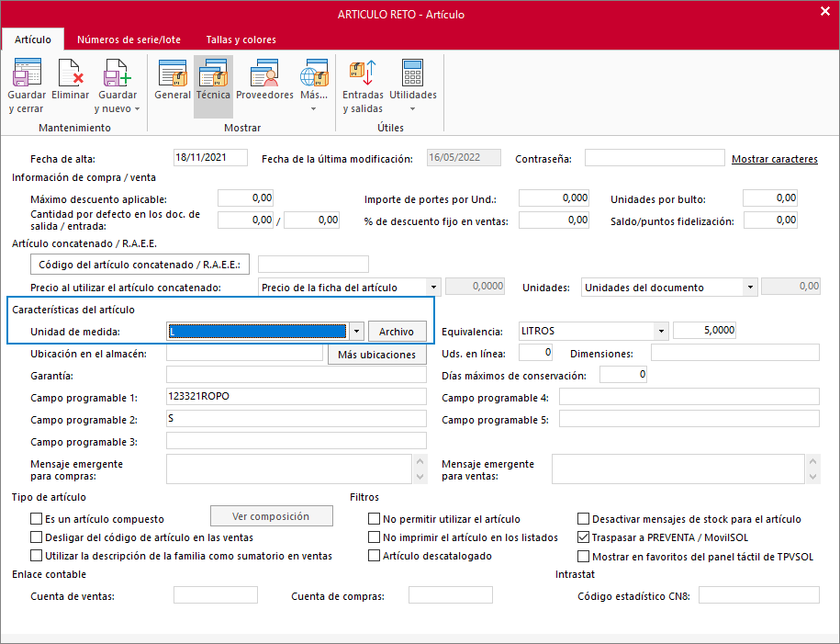Click the Eliminar icon
The image size is (840, 644).
click(x=70, y=73)
